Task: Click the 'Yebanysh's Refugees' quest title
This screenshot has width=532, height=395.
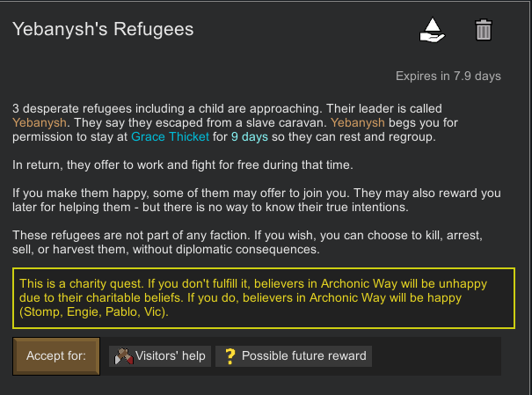Action: [103, 29]
